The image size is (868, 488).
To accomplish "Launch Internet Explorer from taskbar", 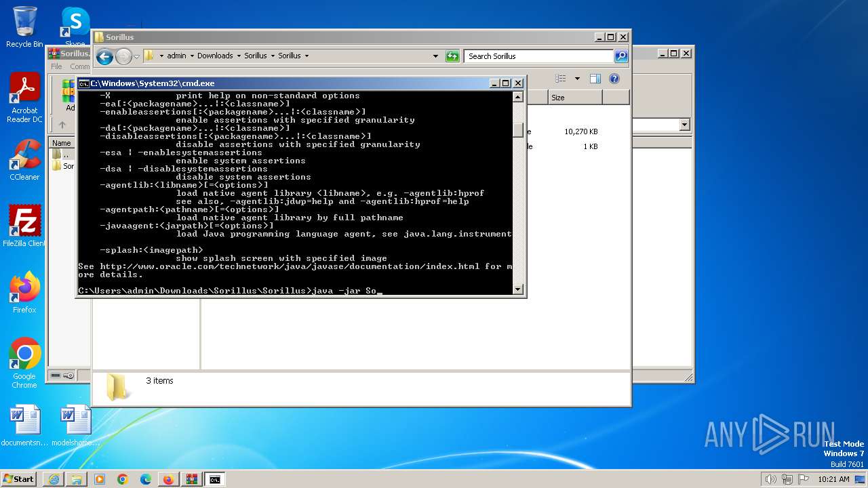I will (x=54, y=479).
